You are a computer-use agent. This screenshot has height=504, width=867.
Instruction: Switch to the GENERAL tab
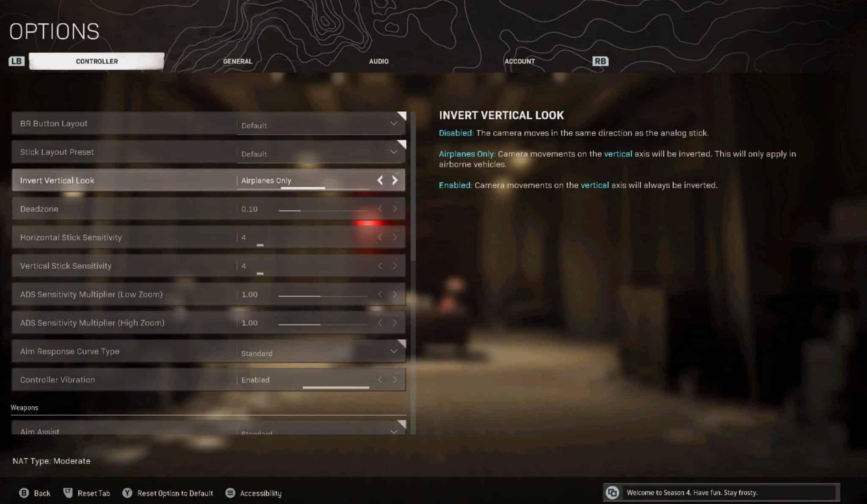237,61
